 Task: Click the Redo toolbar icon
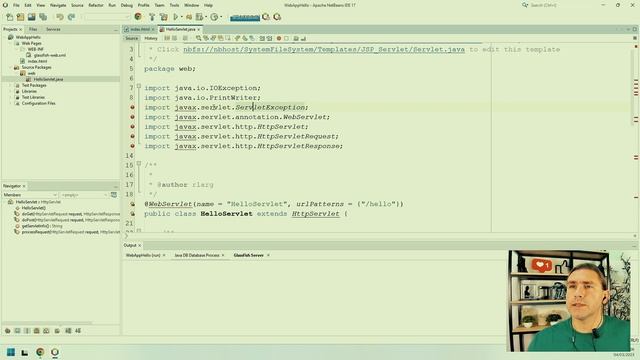point(71,17)
